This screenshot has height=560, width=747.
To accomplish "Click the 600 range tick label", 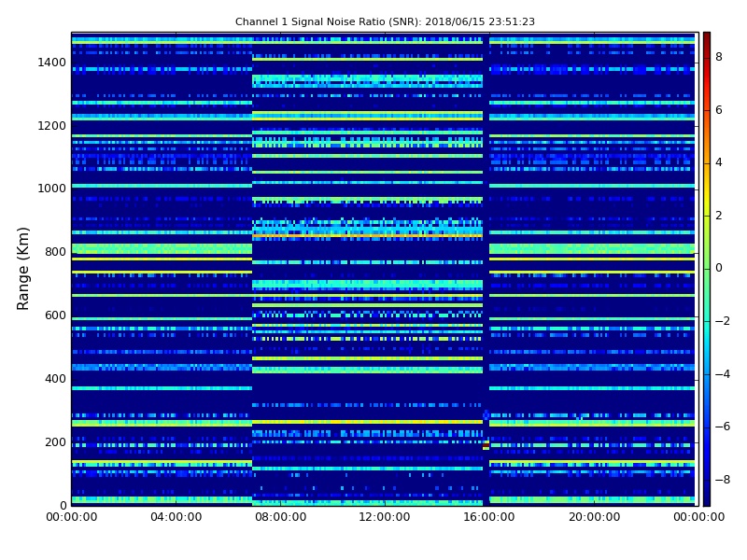I will point(55,315).
